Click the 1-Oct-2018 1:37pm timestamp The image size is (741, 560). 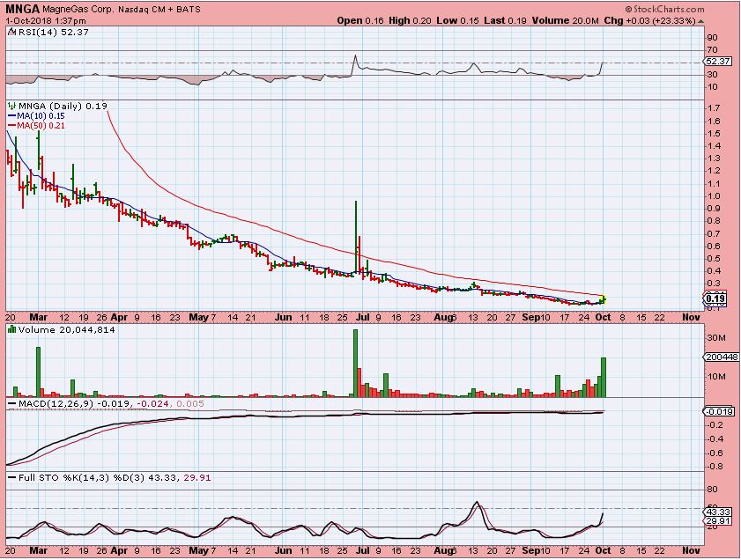point(46,21)
